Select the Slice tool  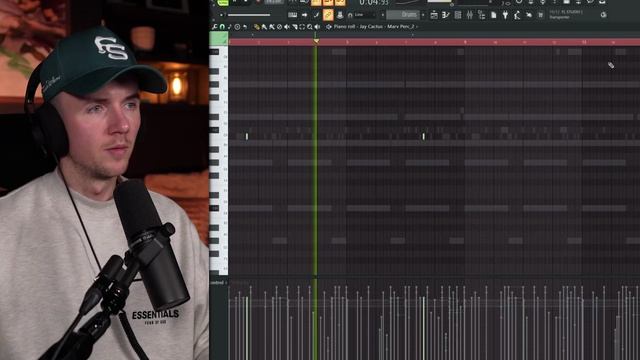pos(295,27)
